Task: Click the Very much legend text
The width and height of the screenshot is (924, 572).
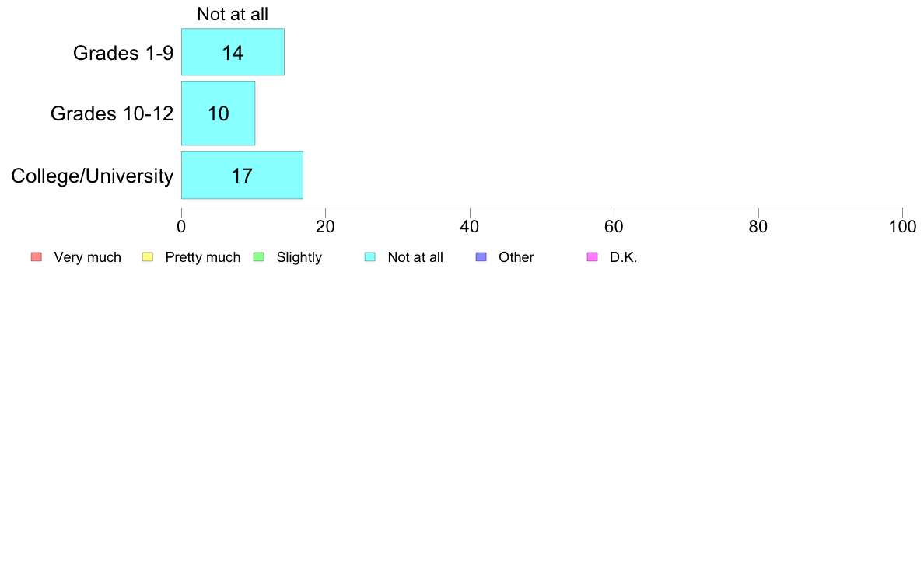Action: pos(87,257)
